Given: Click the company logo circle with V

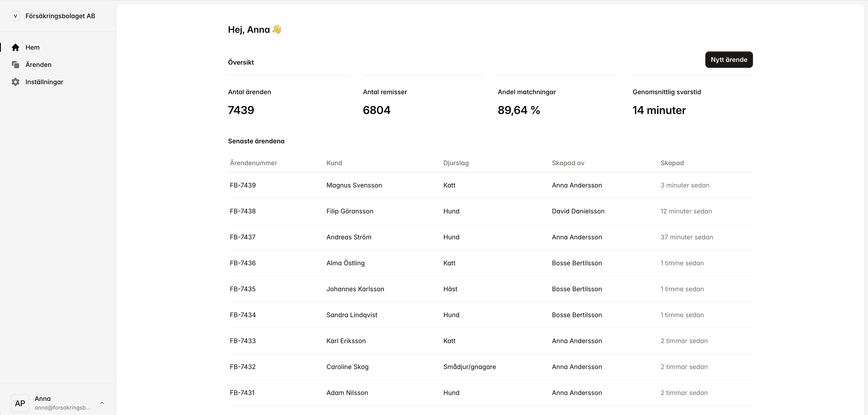Looking at the screenshot, I should [x=15, y=16].
